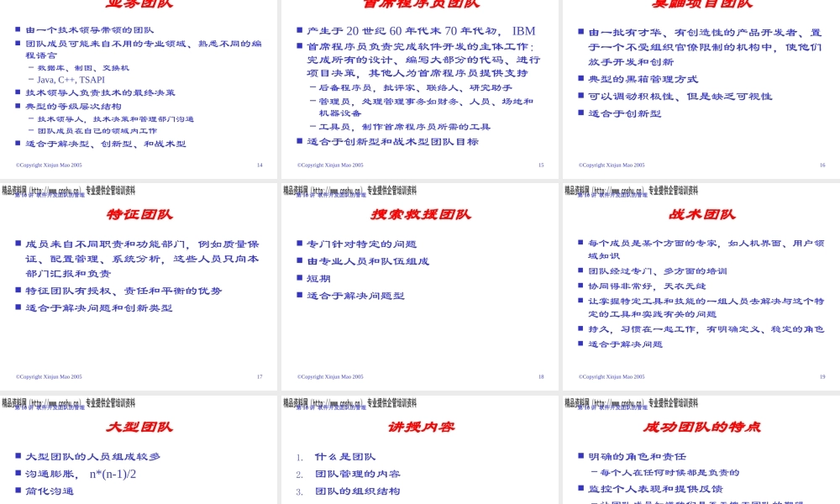Open the 搜索救援团队 slide thumbnail
The width and height of the screenshot is (840, 504).
[x=420, y=286]
